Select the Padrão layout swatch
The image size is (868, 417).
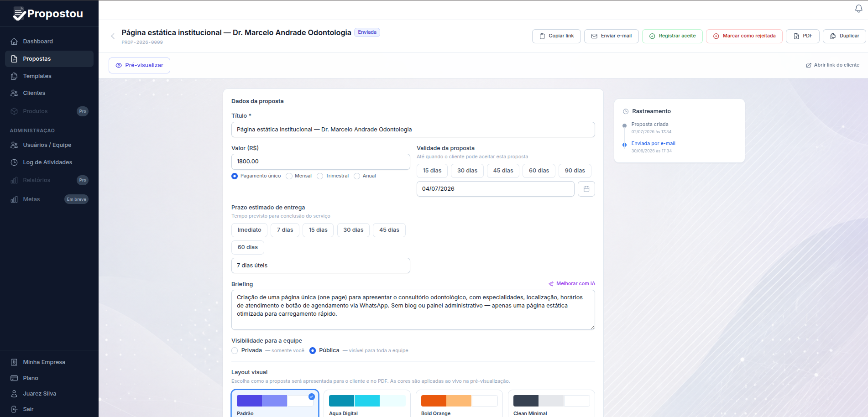point(275,404)
